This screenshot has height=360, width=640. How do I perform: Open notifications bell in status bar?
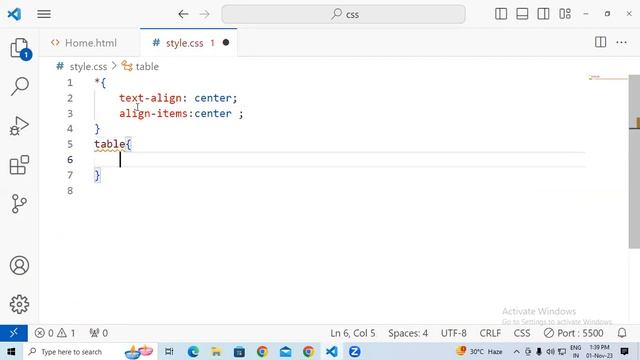click(x=622, y=333)
